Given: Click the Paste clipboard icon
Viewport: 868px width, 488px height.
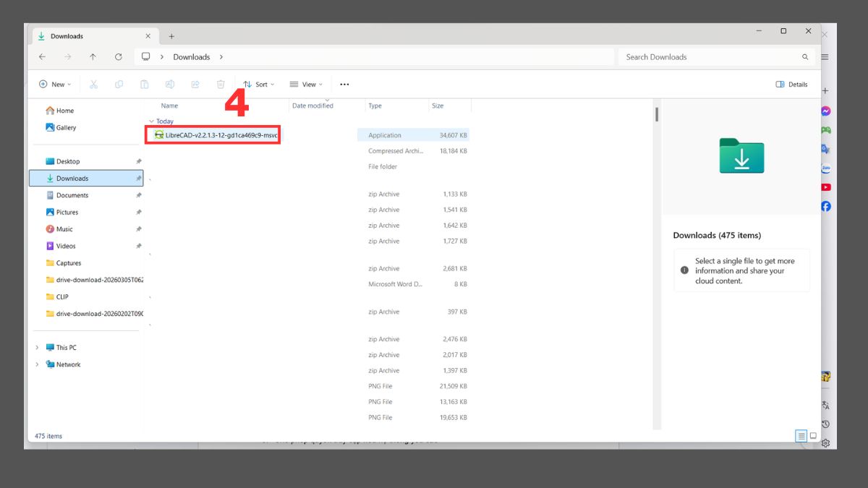Looking at the screenshot, I should [x=145, y=85].
